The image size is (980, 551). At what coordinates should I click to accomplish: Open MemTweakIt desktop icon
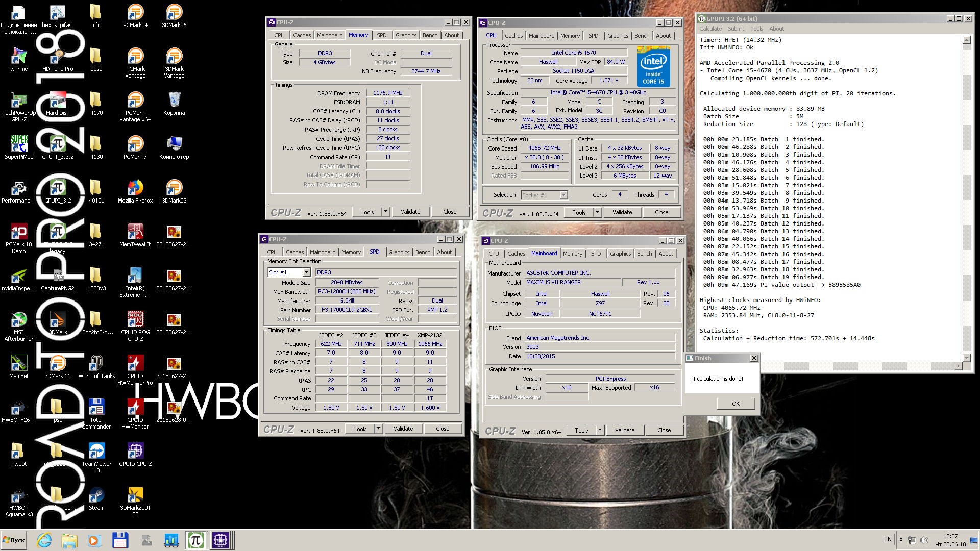(135, 235)
